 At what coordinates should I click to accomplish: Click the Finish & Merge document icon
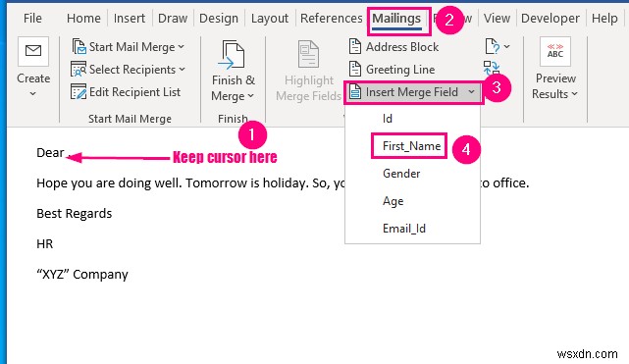(x=231, y=54)
